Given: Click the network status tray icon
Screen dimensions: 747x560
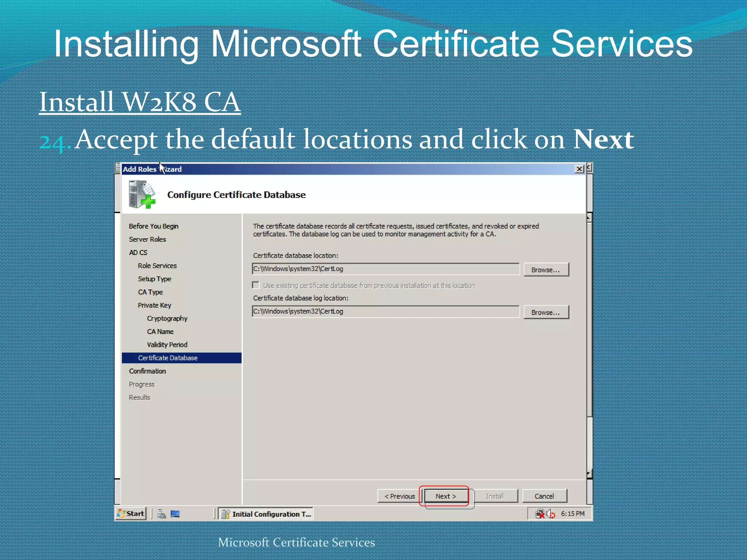Looking at the screenshot, I should pyautogui.click(x=540, y=514).
